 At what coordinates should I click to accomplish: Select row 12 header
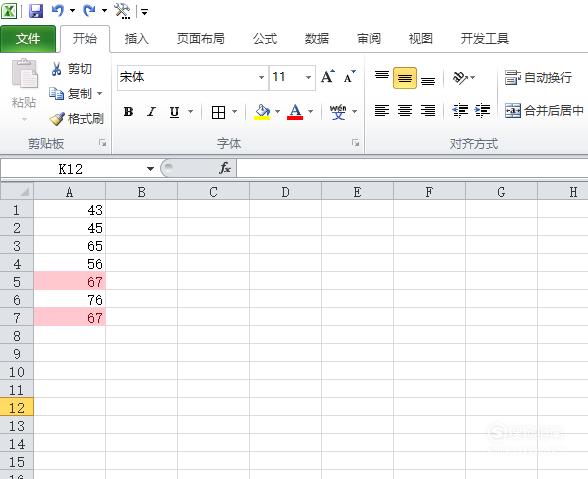16,408
